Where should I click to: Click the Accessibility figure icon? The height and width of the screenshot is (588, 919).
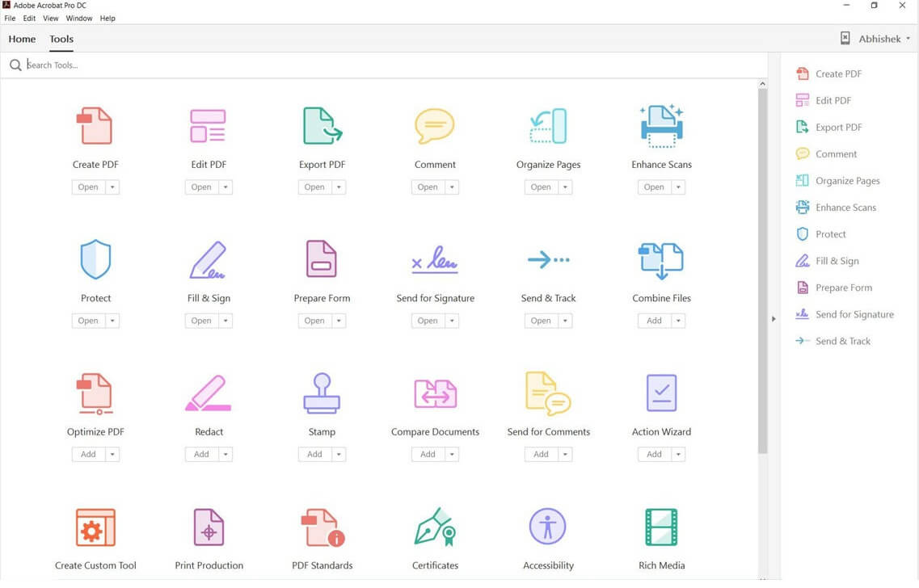coord(547,526)
